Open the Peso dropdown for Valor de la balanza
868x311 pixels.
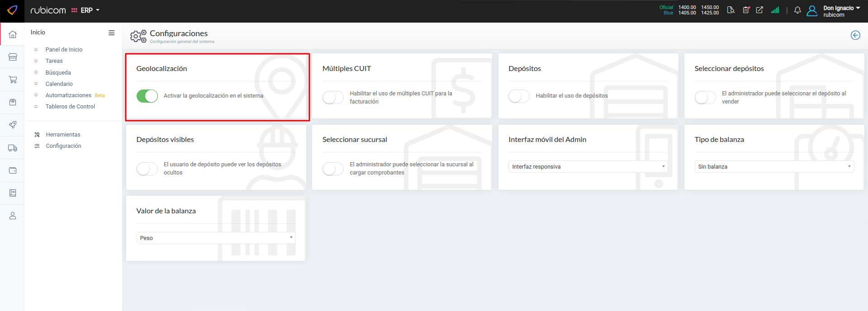[x=216, y=238]
